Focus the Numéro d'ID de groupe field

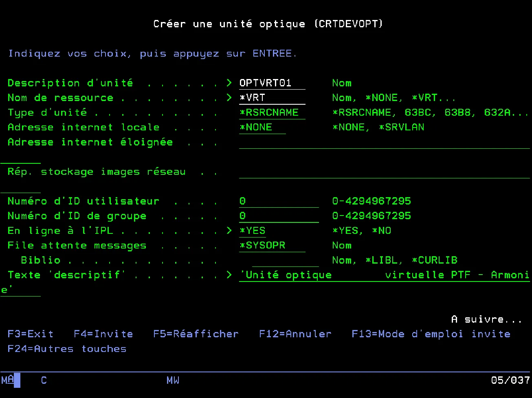[279, 216]
